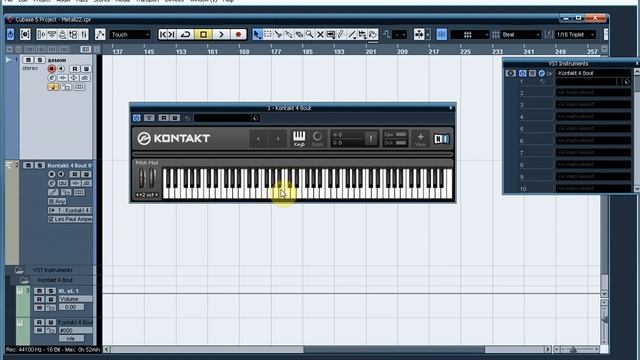Mute the first audio track

(29, 60)
